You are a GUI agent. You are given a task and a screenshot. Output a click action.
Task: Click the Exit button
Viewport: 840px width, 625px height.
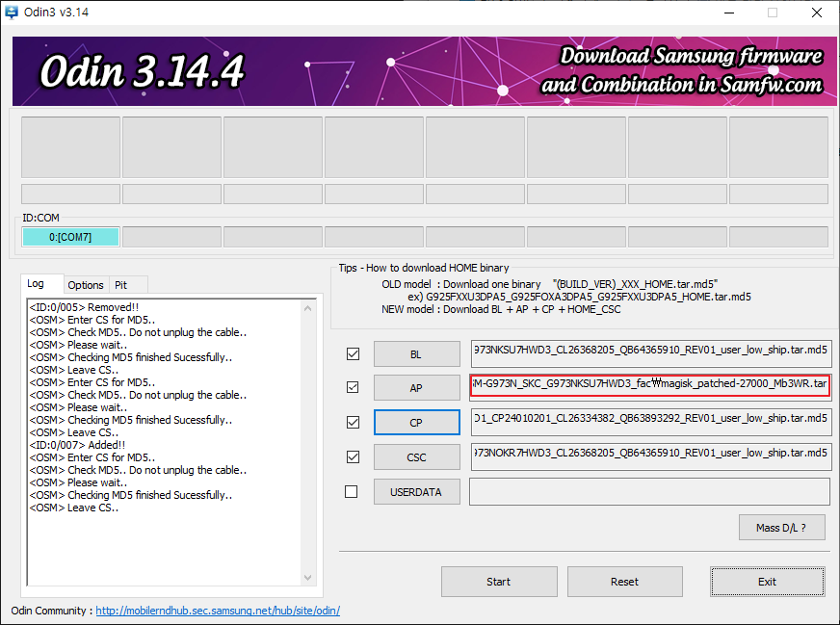pos(767,582)
